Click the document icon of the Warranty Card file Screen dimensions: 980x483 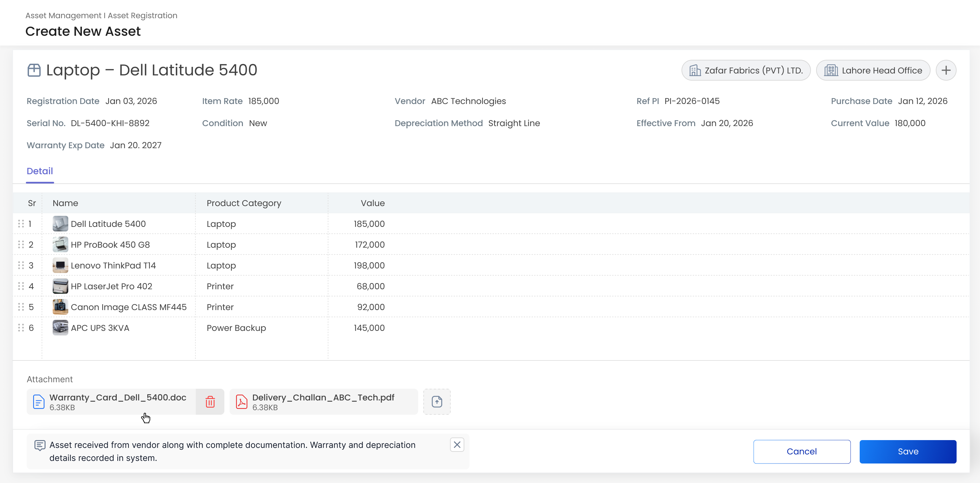click(x=38, y=402)
